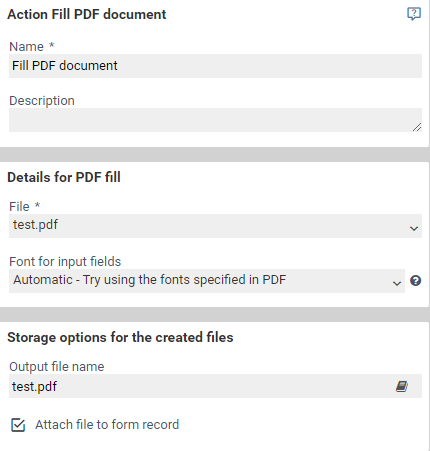Click the 'Attach file to form record' label text
Screen dimensions: 430x451
pos(107,425)
